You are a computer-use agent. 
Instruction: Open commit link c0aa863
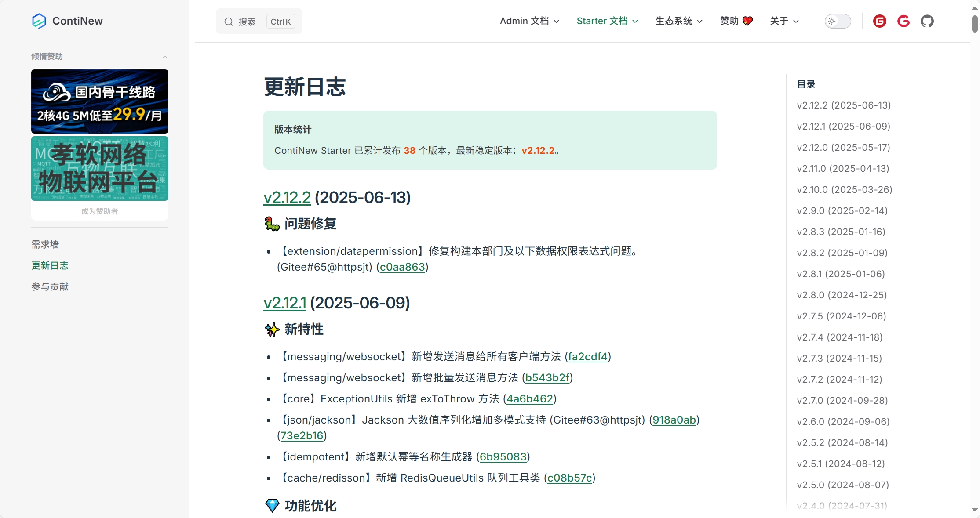402,267
